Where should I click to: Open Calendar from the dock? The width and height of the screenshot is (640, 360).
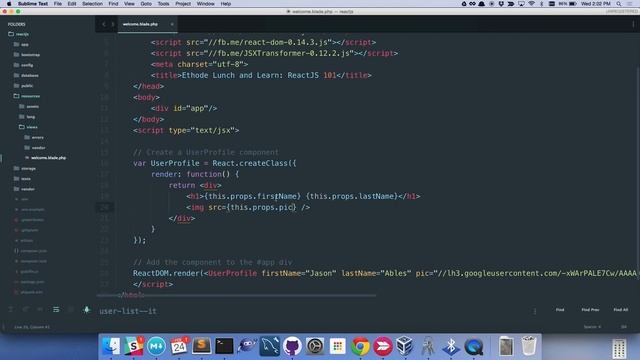179,346
